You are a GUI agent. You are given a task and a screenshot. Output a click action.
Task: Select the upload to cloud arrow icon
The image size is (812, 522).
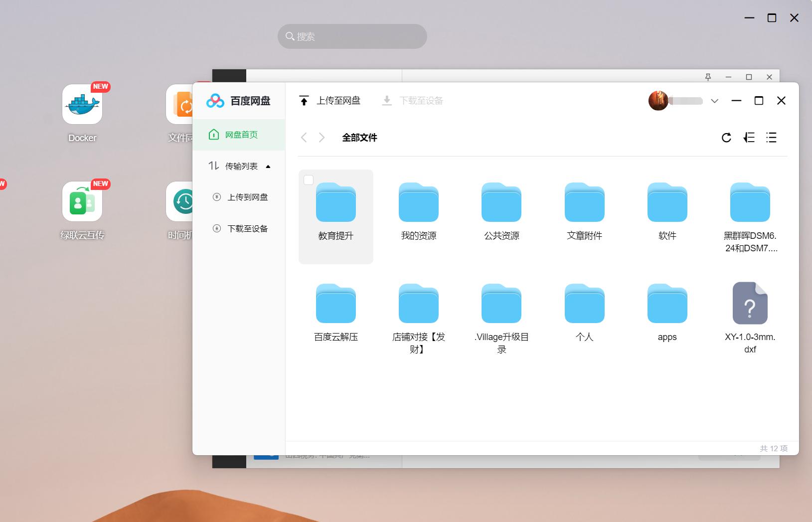point(305,100)
